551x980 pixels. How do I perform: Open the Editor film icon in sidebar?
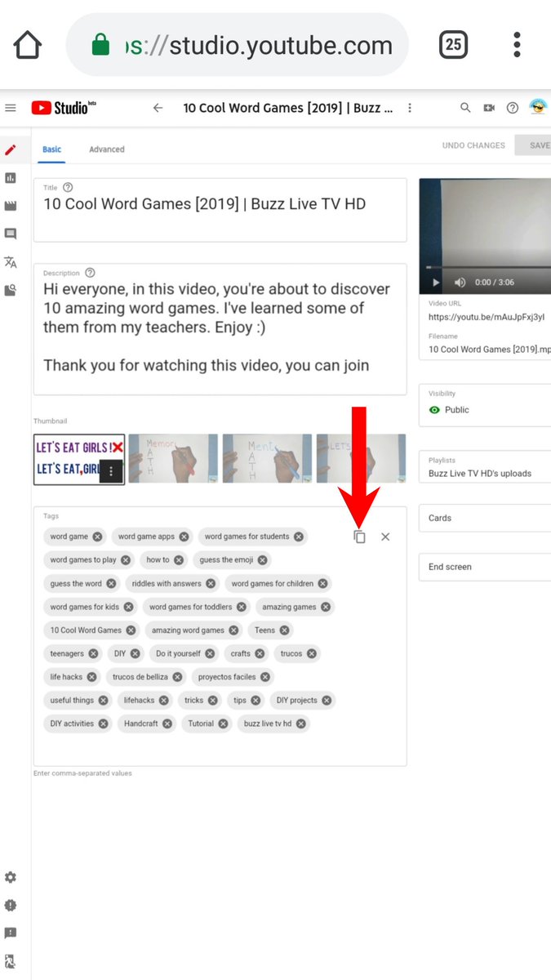(11, 206)
